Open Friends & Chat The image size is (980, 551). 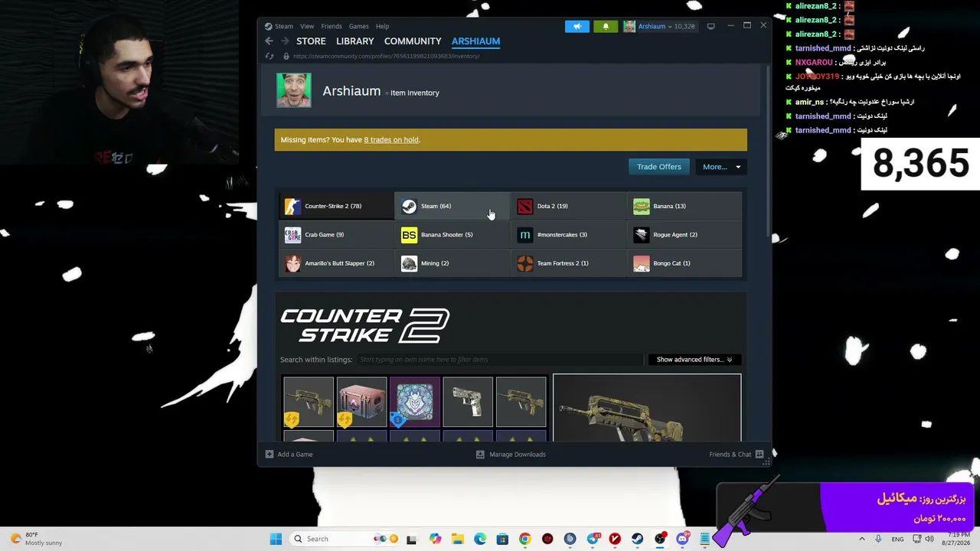tap(737, 455)
